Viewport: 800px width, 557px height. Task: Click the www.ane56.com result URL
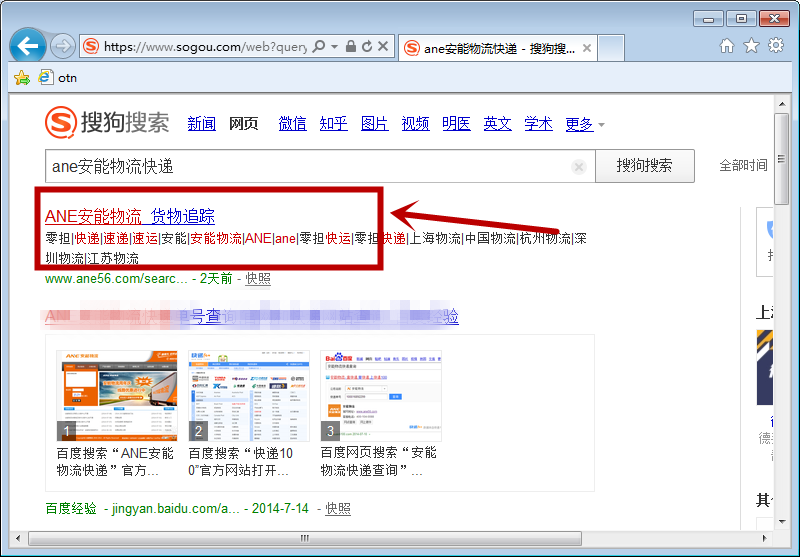point(116,278)
